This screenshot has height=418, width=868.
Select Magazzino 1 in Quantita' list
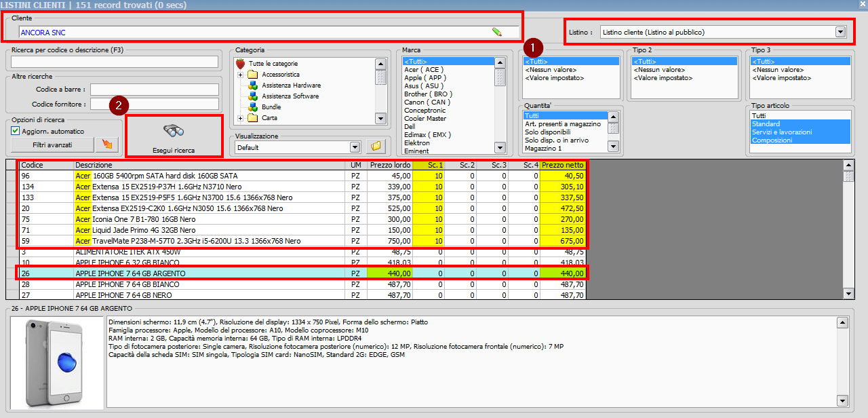coord(543,148)
